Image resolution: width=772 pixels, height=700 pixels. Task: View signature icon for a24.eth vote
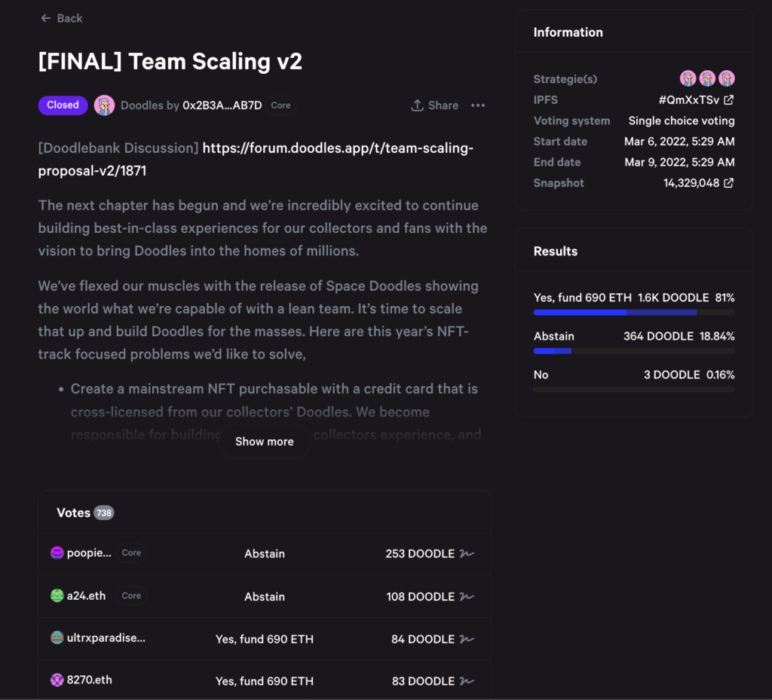[x=467, y=597]
